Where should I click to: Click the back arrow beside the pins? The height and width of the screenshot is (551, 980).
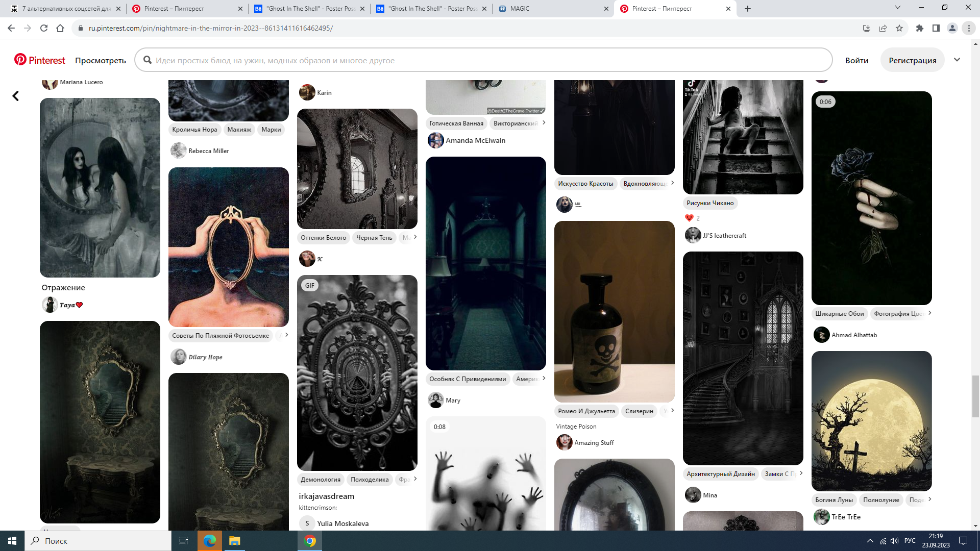16,96
